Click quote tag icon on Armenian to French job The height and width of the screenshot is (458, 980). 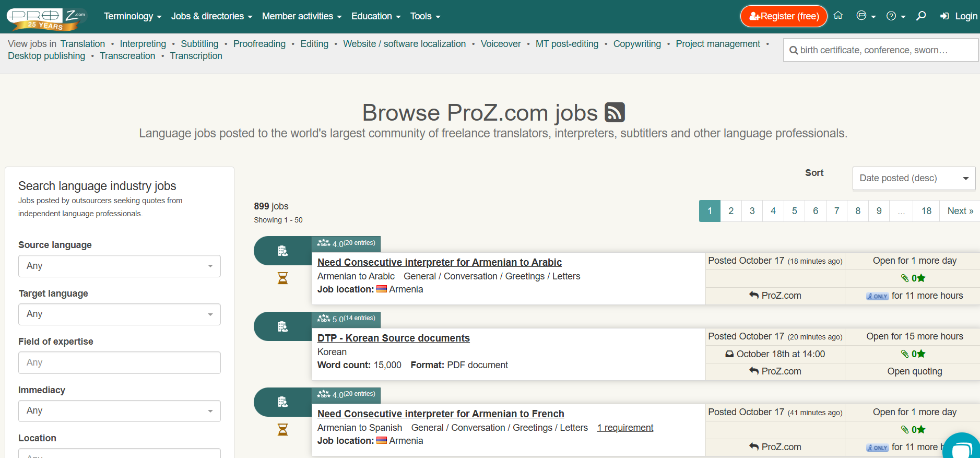click(x=905, y=429)
